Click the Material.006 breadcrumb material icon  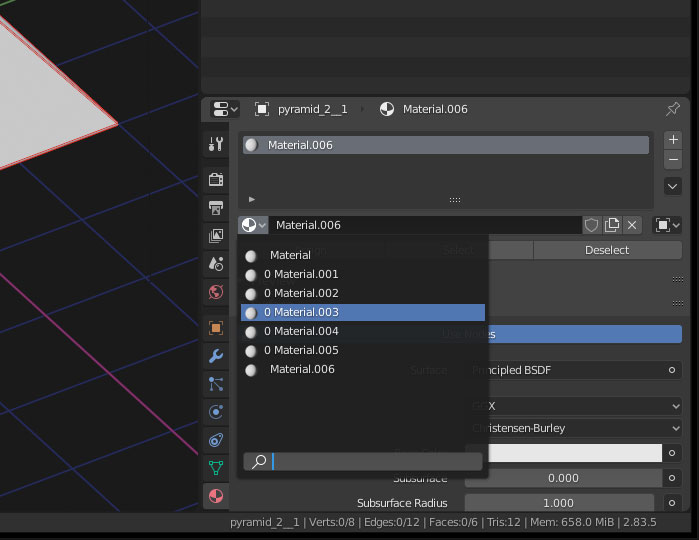click(x=387, y=109)
